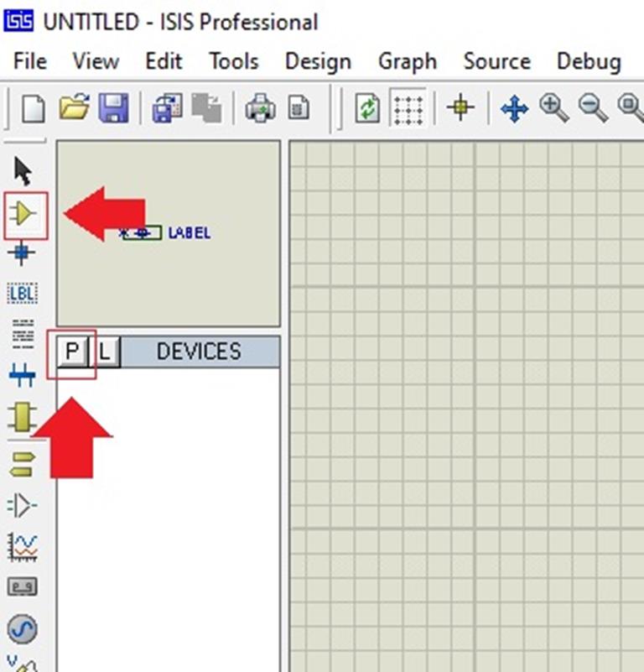Select the Generator mode tool
Image resolution: width=644 pixels, height=672 pixels.
(23, 628)
